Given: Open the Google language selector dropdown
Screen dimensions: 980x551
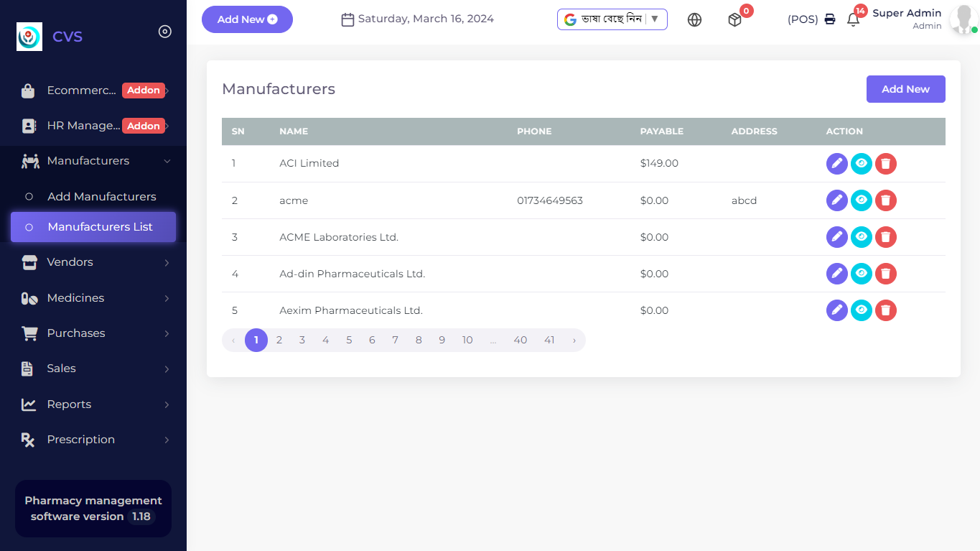Looking at the screenshot, I should (x=612, y=19).
